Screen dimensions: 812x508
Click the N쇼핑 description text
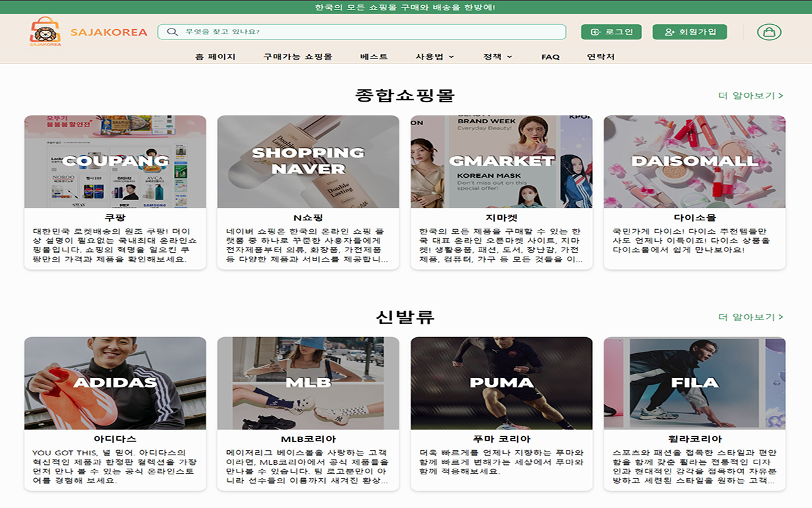coord(308,245)
